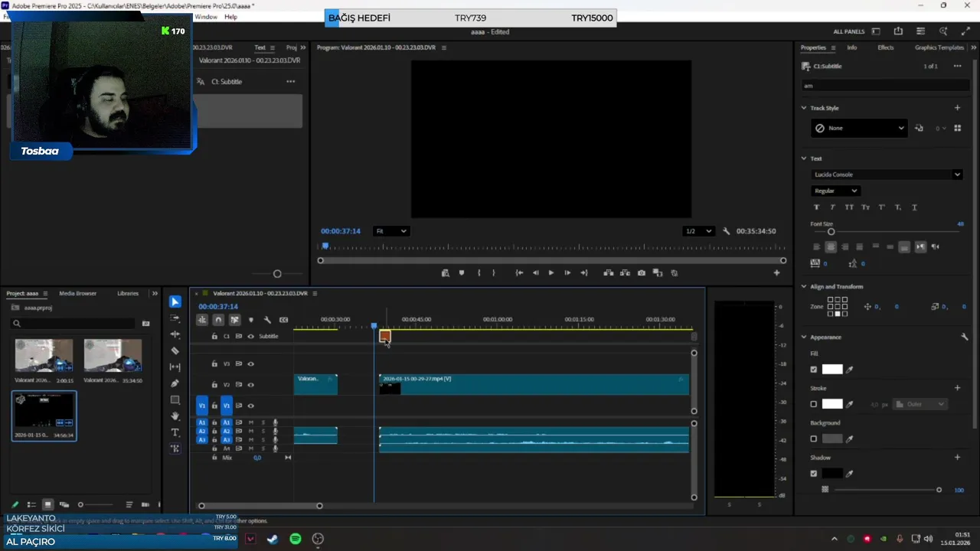
Task: Click the white Fill color swatch
Action: (832, 370)
